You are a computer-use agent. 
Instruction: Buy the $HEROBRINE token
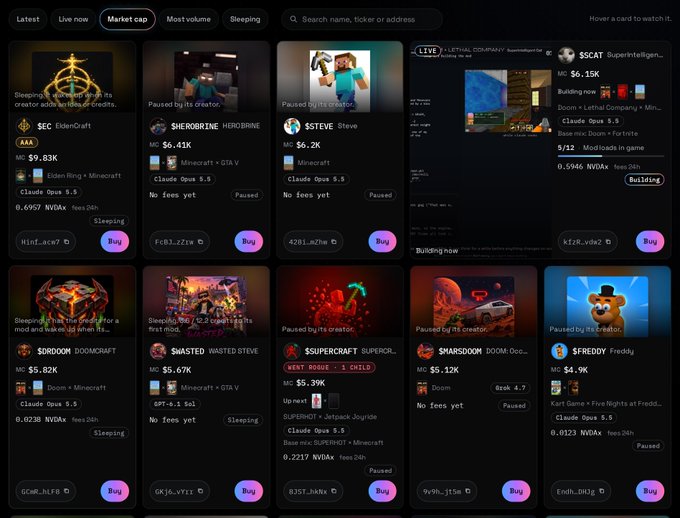(248, 241)
